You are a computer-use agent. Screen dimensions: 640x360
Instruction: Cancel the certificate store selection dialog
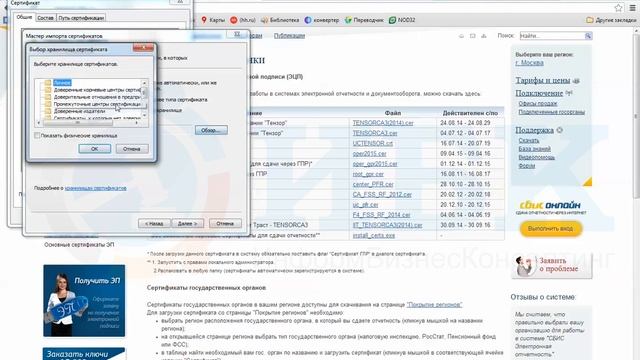tap(132, 149)
